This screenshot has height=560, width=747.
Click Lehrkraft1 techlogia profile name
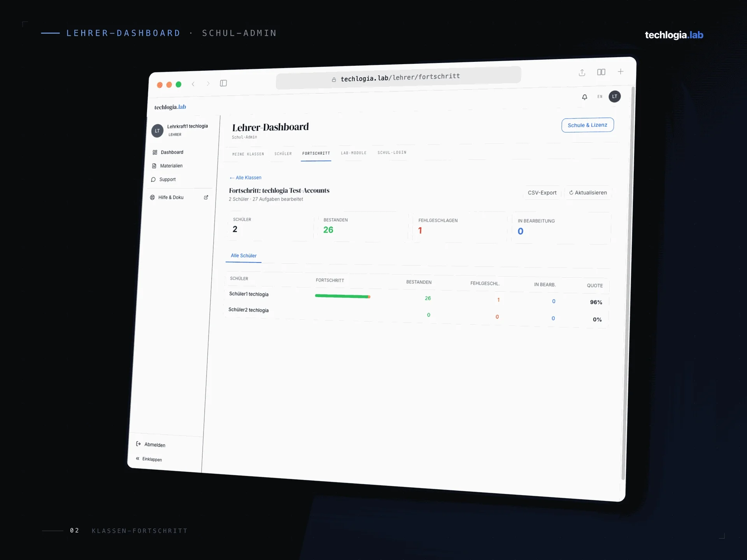(187, 126)
